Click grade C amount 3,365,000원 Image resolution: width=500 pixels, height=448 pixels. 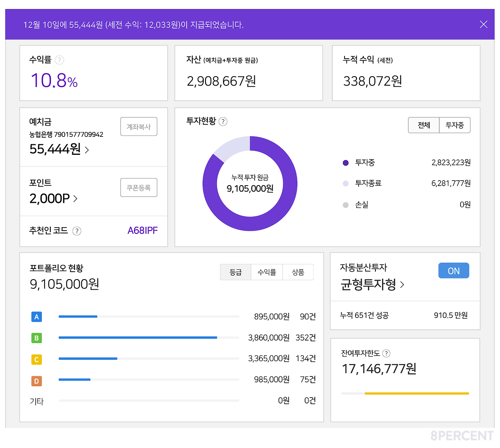click(269, 358)
